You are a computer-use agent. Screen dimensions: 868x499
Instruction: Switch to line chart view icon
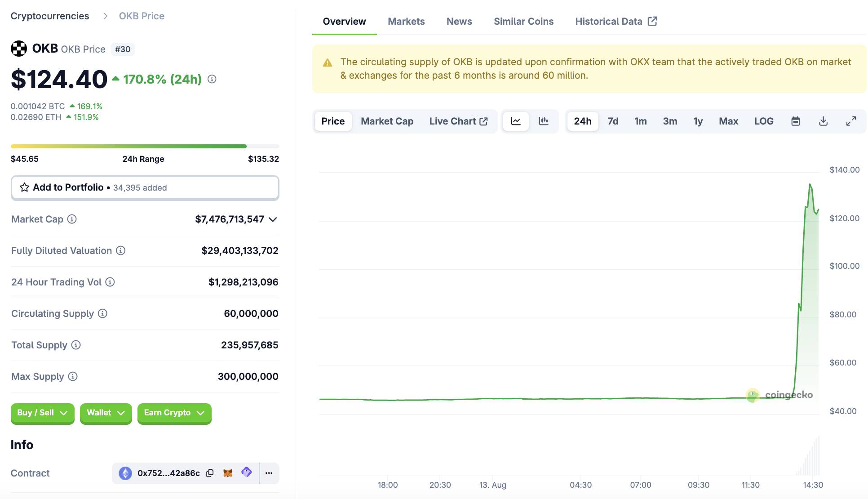point(516,121)
